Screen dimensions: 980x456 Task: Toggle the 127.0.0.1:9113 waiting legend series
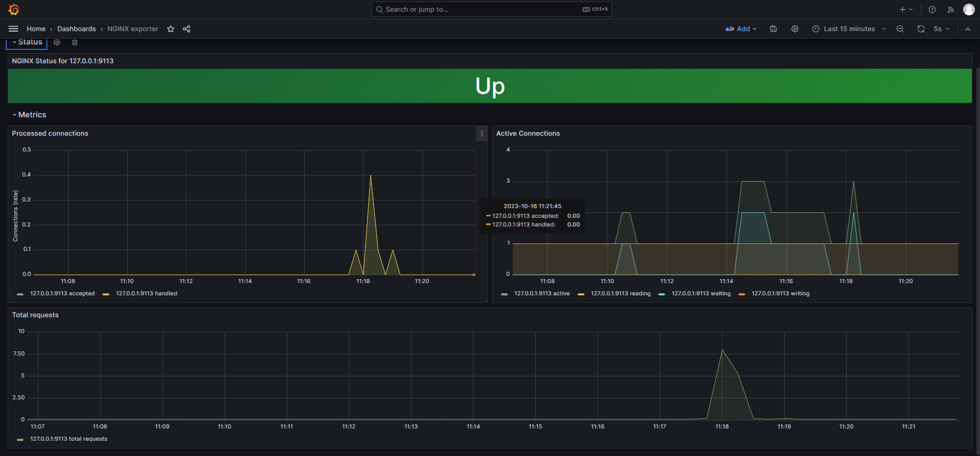coord(701,294)
